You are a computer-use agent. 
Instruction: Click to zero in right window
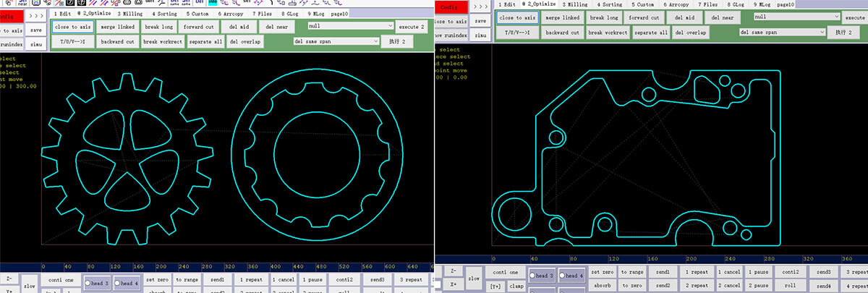[x=631, y=286]
